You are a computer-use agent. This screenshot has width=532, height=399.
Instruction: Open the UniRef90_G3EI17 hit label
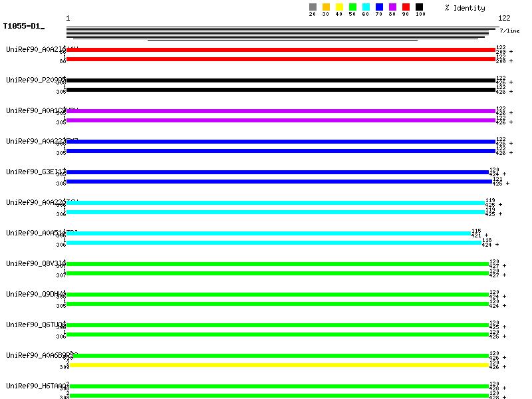click(35, 172)
